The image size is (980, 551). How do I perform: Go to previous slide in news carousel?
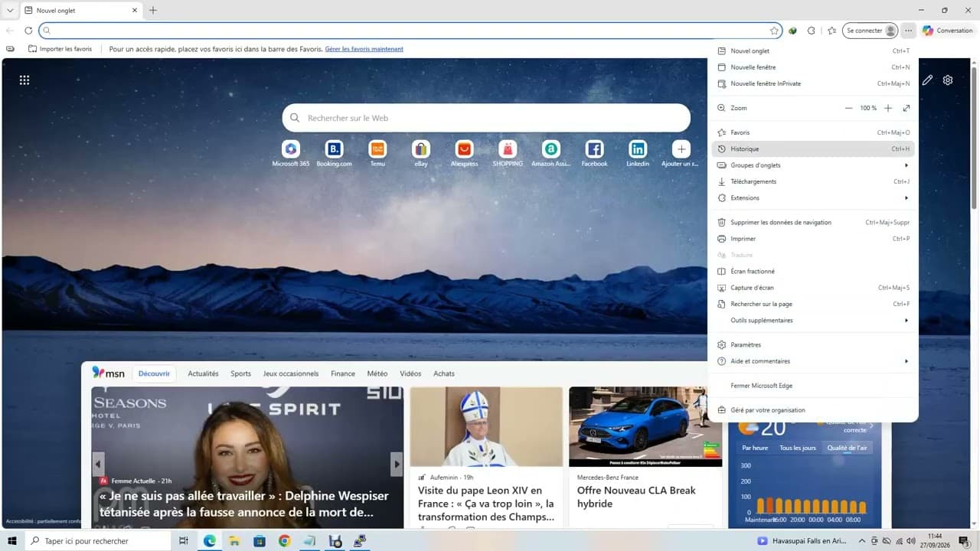pos(98,464)
